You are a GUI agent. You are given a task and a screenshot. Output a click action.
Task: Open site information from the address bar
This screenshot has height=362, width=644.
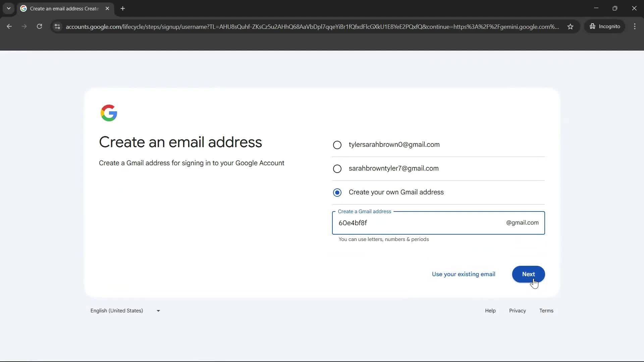(x=57, y=27)
